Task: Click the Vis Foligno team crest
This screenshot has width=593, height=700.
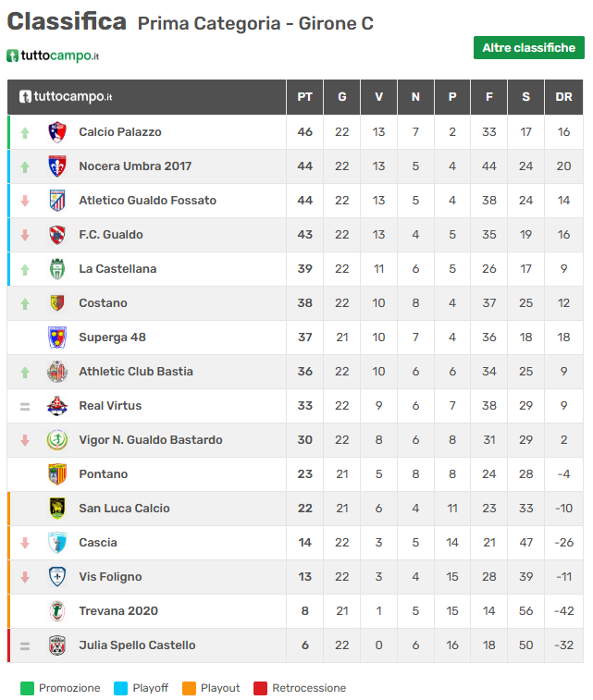Action: pos(57,577)
